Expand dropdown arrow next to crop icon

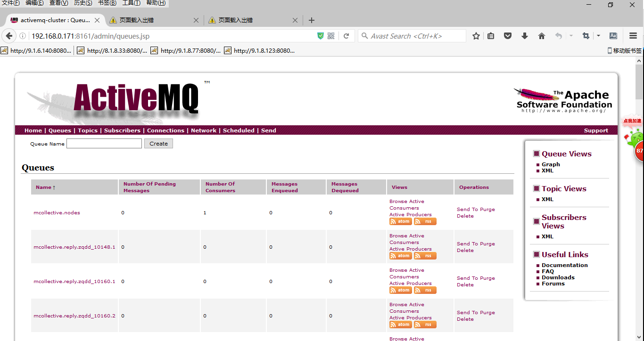tap(598, 36)
